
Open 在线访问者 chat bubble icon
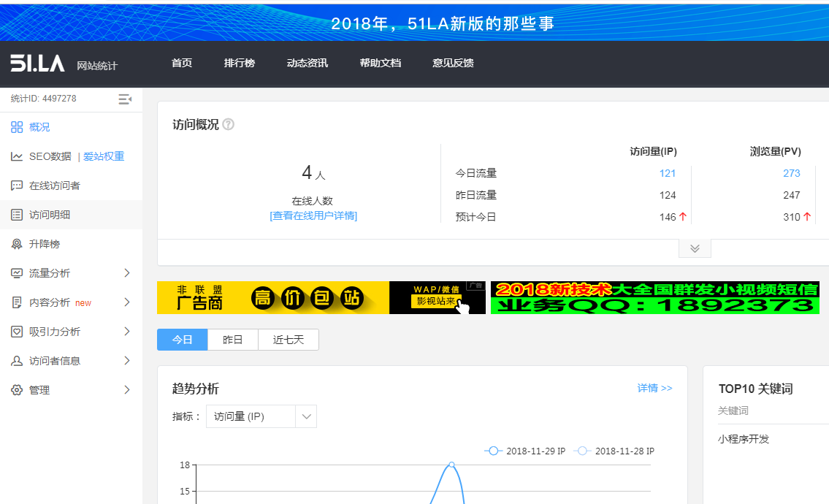coord(17,186)
